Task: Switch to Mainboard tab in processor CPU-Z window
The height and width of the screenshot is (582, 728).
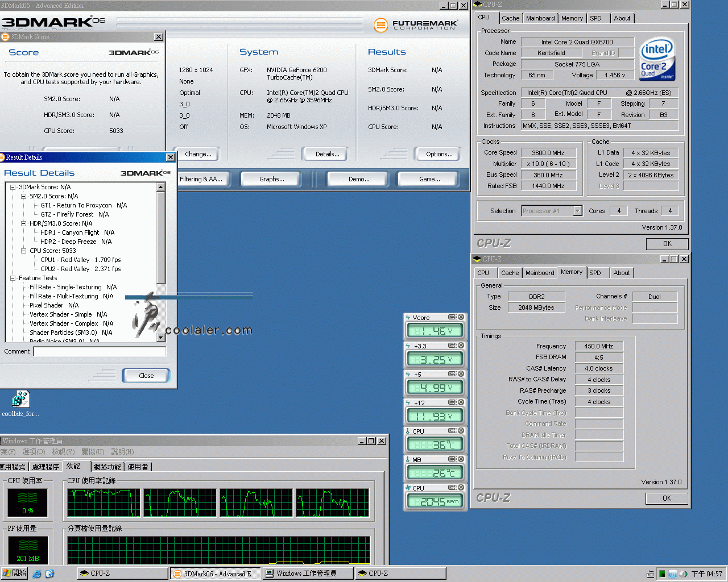Action: (x=540, y=18)
